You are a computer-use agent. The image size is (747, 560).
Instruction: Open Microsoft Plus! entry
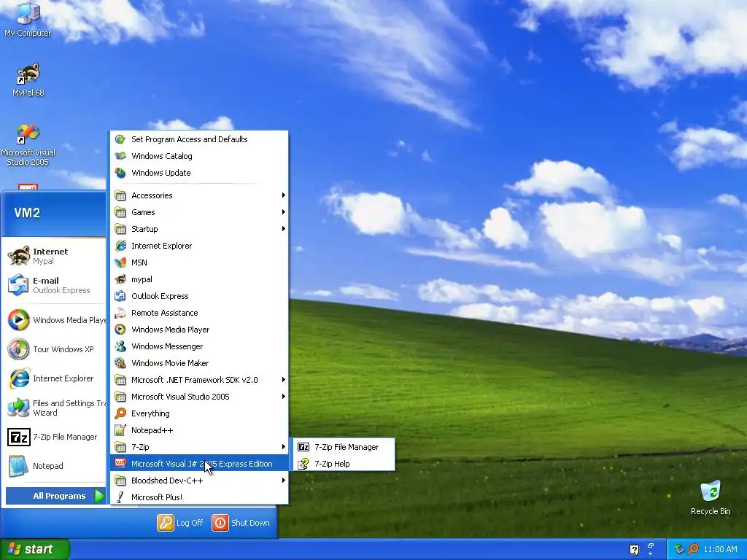tap(199, 497)
